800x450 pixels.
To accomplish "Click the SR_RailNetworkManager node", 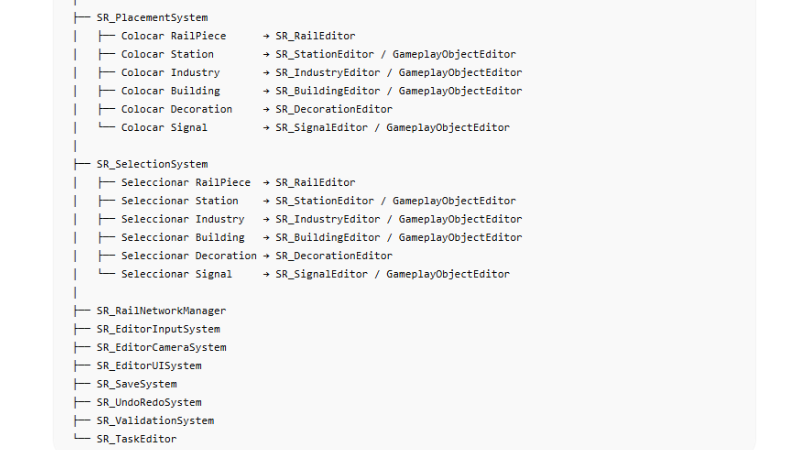I will point(161,311).
